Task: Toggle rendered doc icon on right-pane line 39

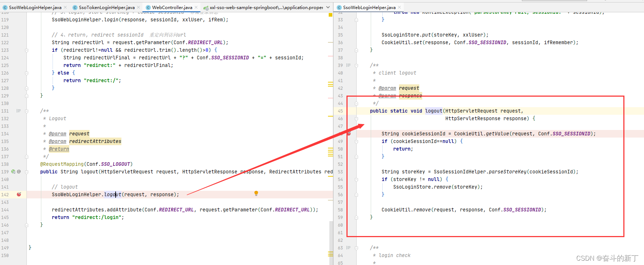Action: 348,65
